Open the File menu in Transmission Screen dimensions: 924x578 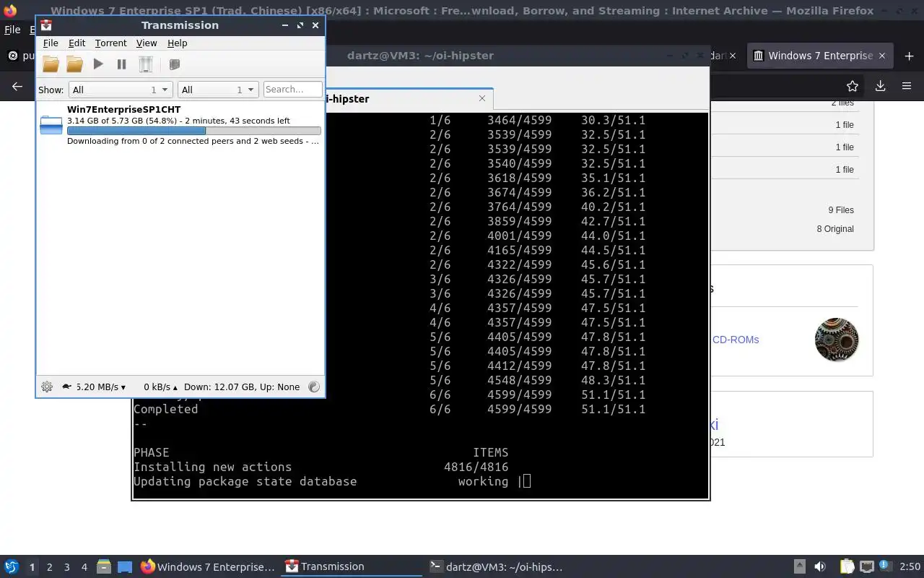(51, 43)
